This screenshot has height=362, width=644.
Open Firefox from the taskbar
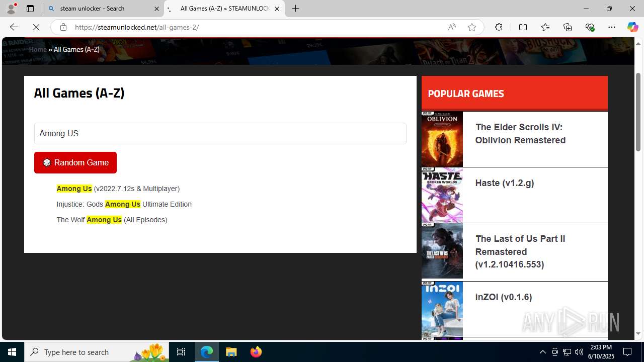coord(256,352)
